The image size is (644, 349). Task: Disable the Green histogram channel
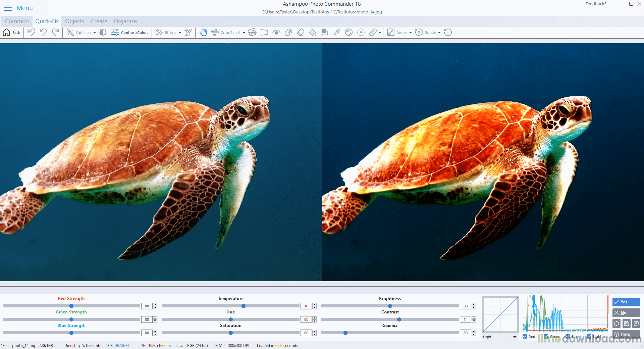pos(547,337)
